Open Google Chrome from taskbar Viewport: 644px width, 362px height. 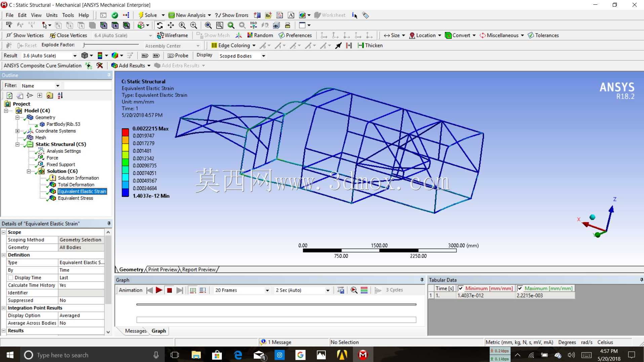pyautogui.click(x=300, y=355)
